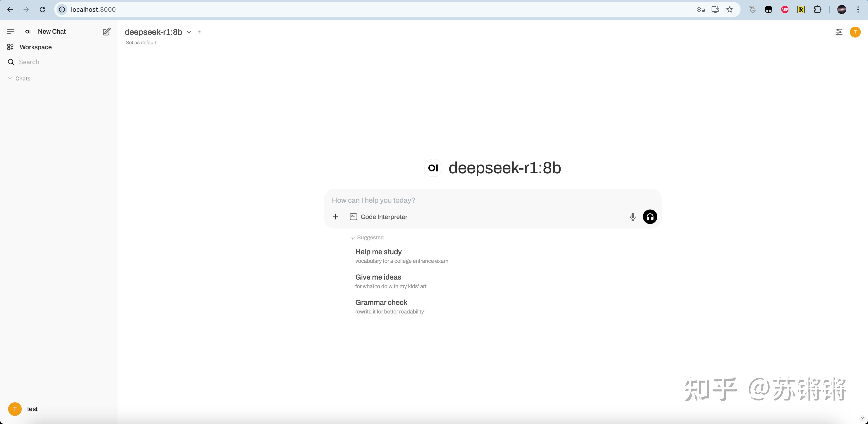The image size is (868, 424).
Task: Click the Adblock Plus extension icon
Action: pos(785,9)
